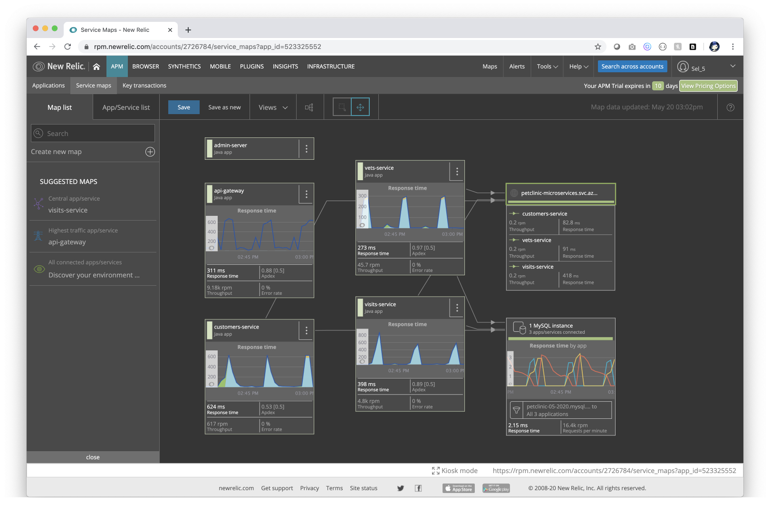Select the pan/move tool
This screenshot has width=770, height=532.
click(360, 107)
